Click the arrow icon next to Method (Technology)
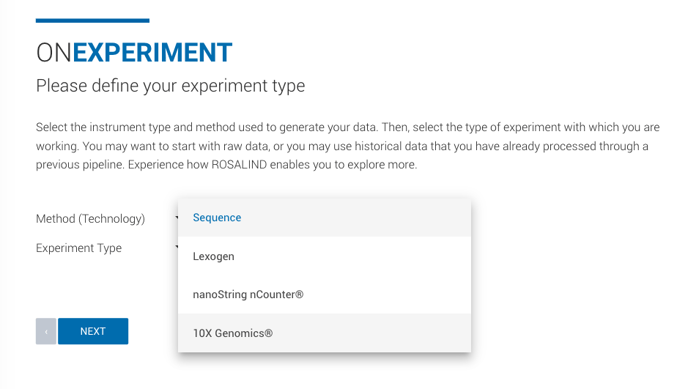 176,217
